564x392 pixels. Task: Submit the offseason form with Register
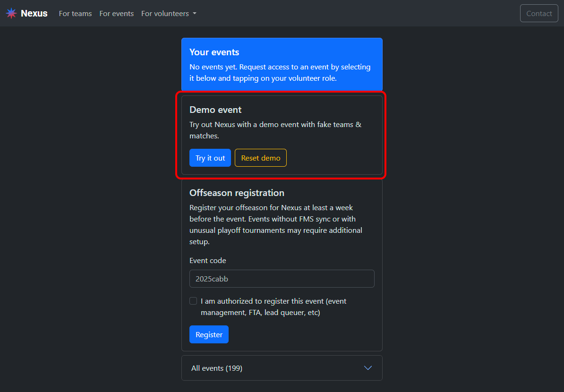pyautogui.click(x=209, y=334)
